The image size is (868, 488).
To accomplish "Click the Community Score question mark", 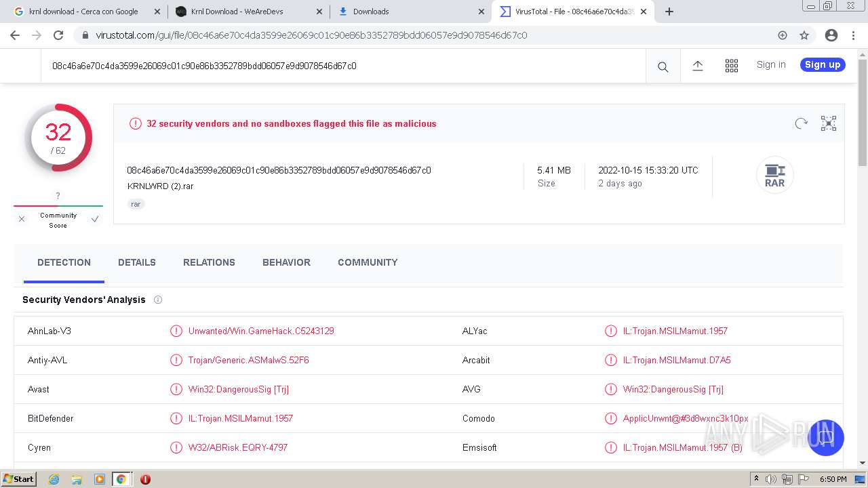I will pyautogui.click(x=58, y=196).
